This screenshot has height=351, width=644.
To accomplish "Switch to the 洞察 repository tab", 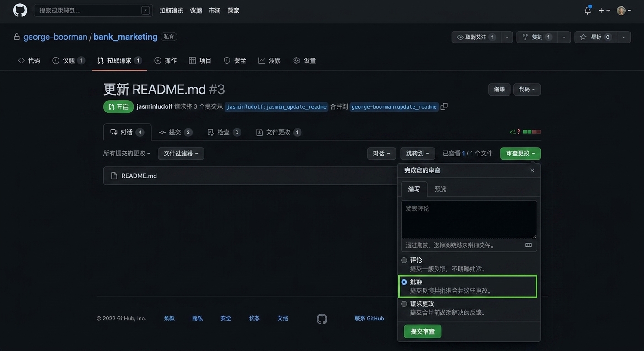I will 269,60.
